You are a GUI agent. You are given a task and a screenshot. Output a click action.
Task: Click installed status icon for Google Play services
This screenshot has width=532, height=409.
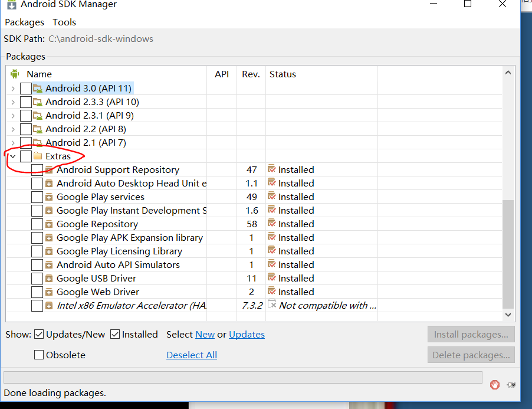click(271, 196)
